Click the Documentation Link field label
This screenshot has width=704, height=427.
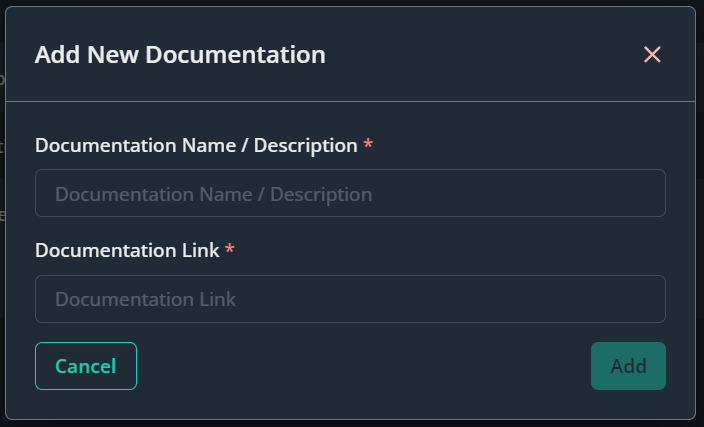tap(127, 251)
